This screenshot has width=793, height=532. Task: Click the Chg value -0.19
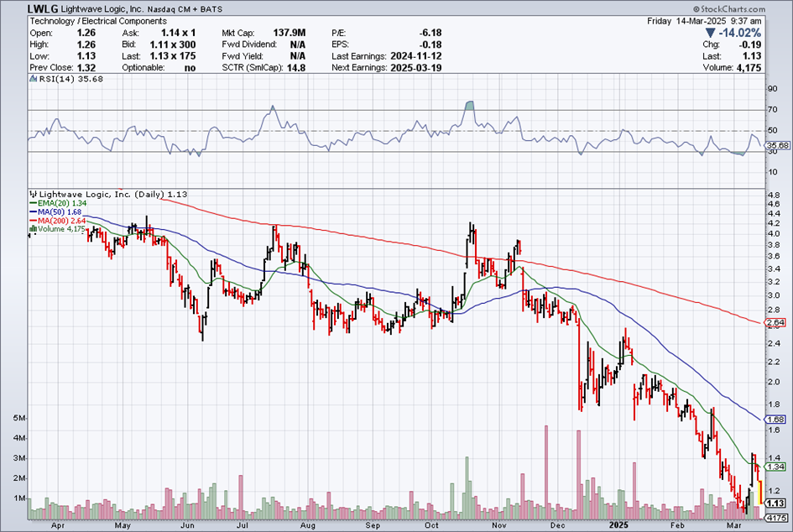751,44
